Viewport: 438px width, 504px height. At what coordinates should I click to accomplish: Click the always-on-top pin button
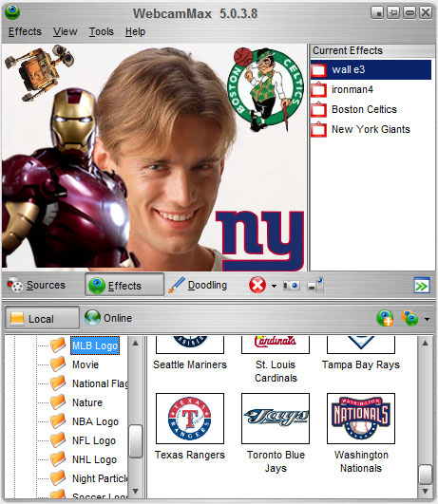click(393, 13)
